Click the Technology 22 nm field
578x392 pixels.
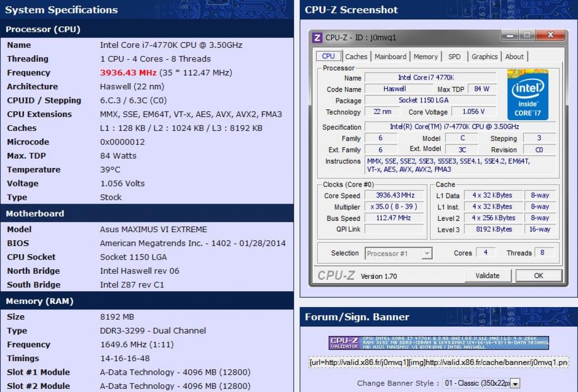(x=382, y=112)
